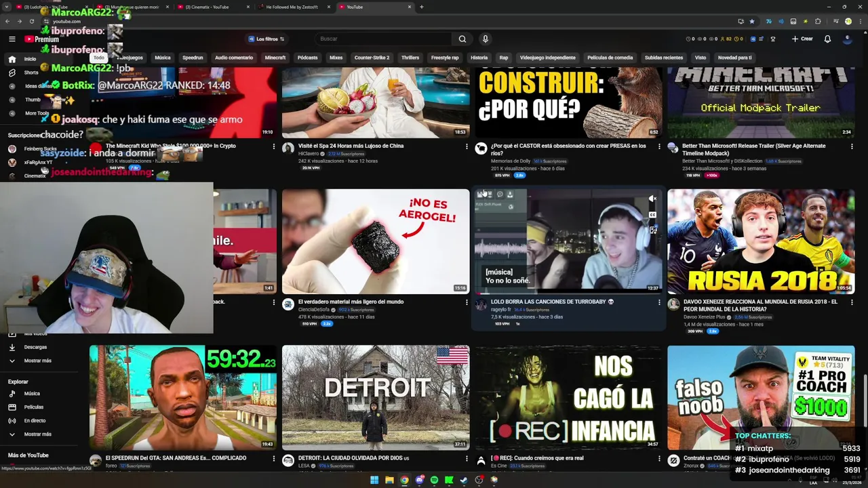Screen dimensions: 868x488
Task: Open the DETROIT video thumbnail
Action: coord(376,397)
